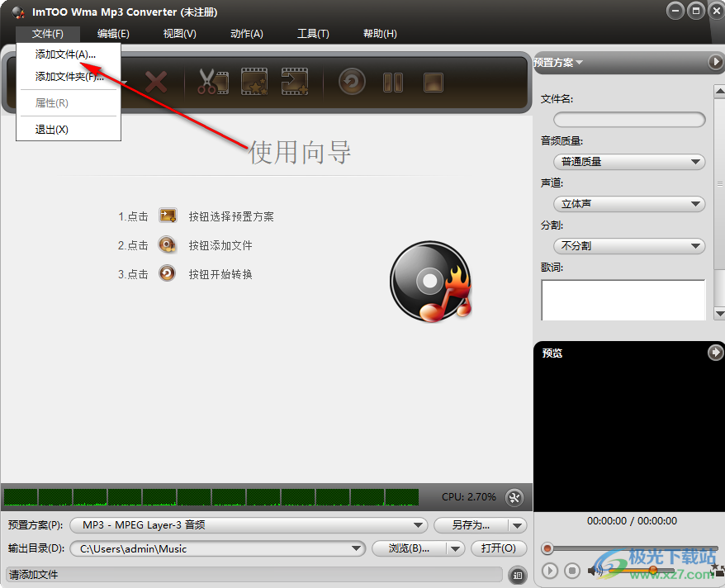Click the log icon beside status bar
Screen dimensions: 725x588
(518, 575)
